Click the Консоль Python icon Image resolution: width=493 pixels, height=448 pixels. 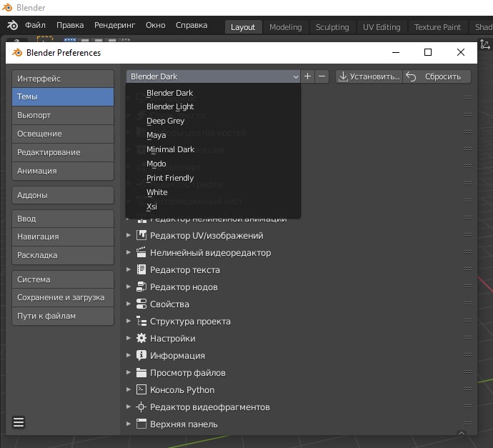click(141, 390)
